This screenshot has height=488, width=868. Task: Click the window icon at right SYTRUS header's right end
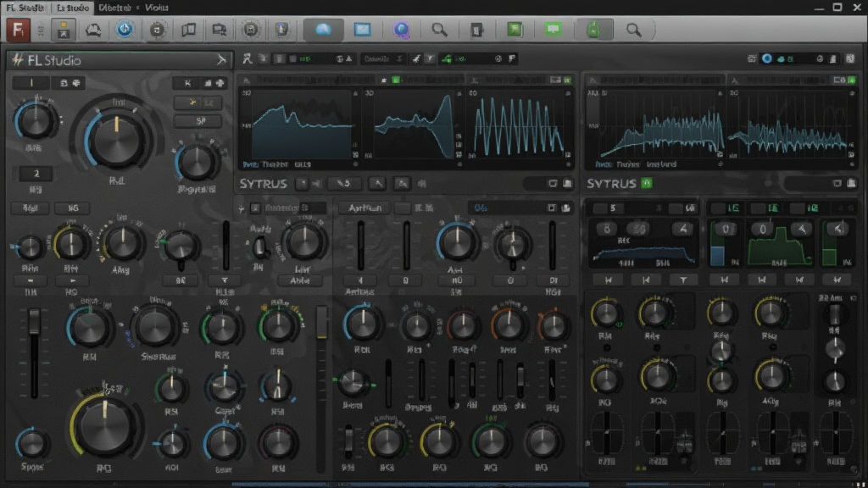tap(837, 183)
